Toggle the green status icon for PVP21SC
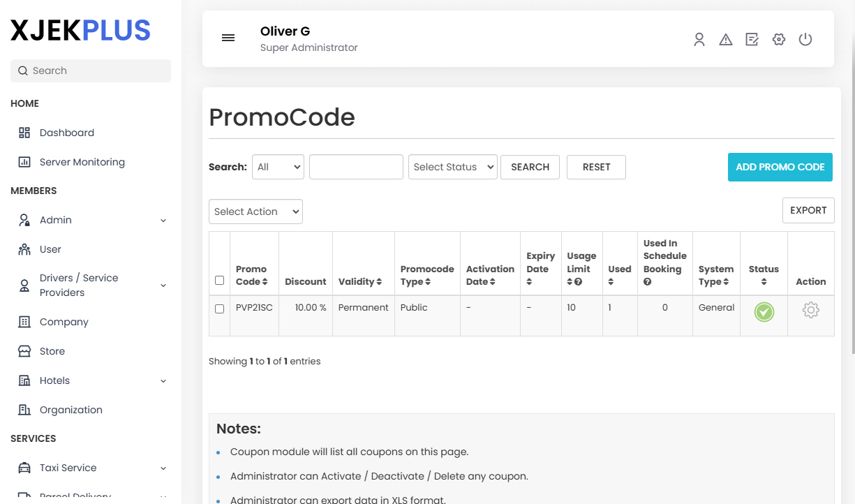 pyautogui.click(x=764, y=313)
